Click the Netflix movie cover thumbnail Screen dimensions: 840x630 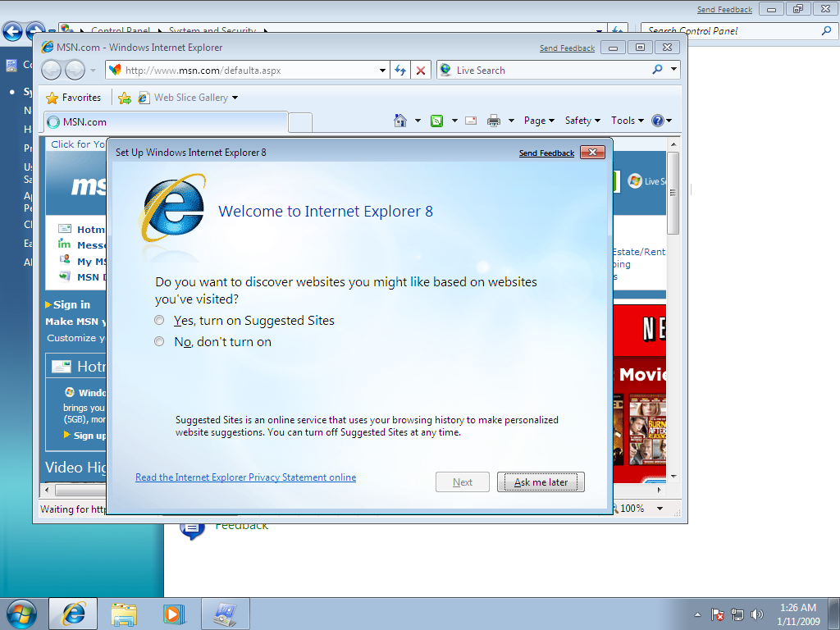648,430
